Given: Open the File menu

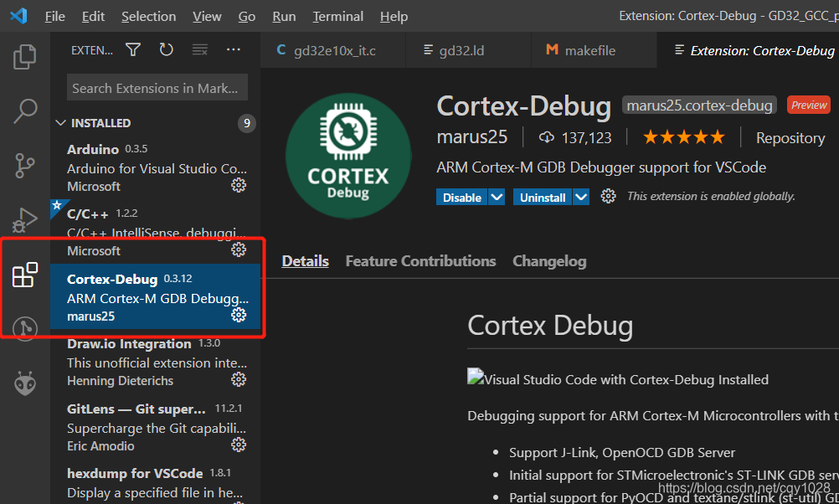Looking at the screenshot, I should click(55, 17).
